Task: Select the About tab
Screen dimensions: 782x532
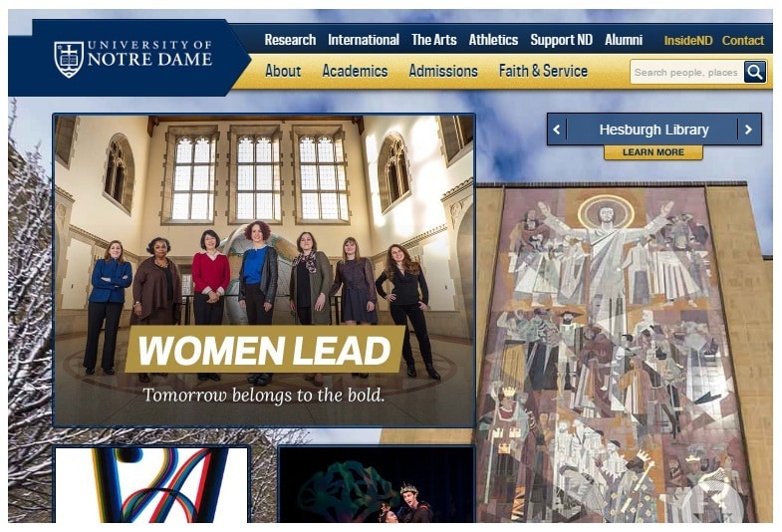Action: [283, 72]
